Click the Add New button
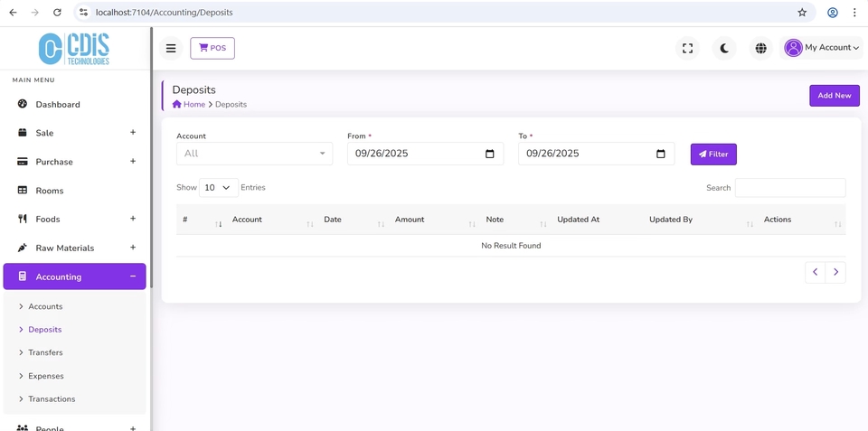Viewport: 868px width, 431px height. click(x=834, y=96)
